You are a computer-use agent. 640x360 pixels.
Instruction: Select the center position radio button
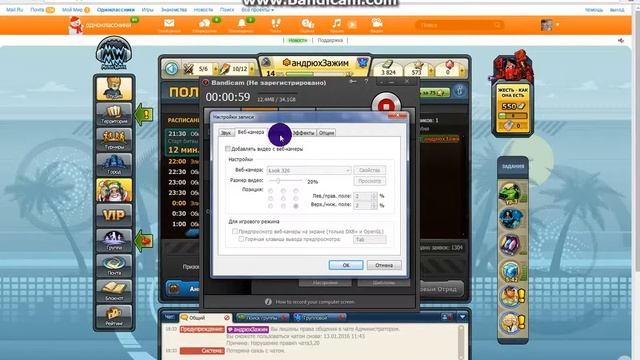coord(283,198)
